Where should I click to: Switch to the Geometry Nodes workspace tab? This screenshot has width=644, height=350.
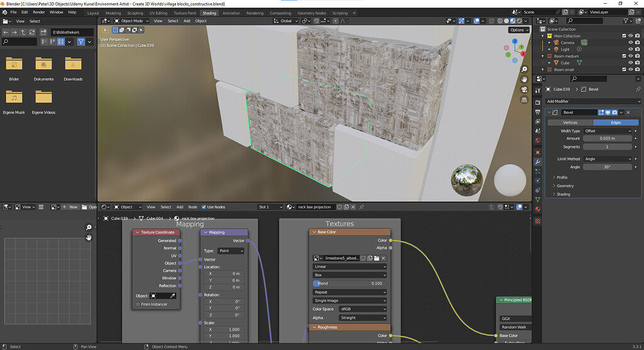pos(312,13)
